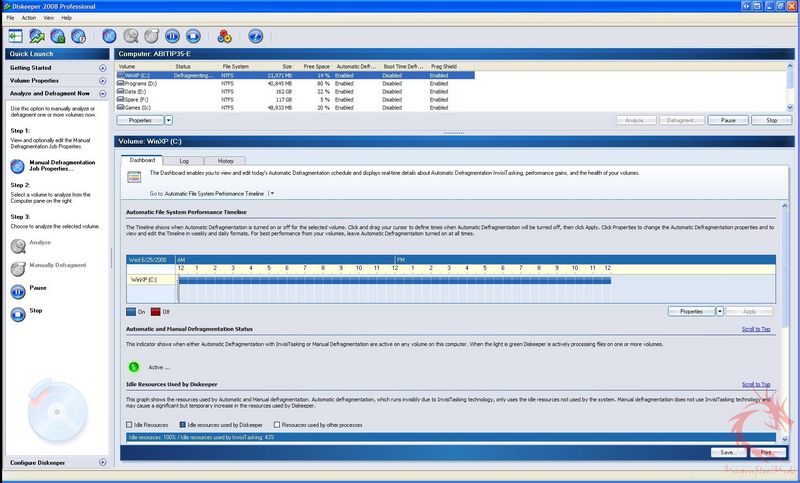Open the File menu

coord(10,18)
